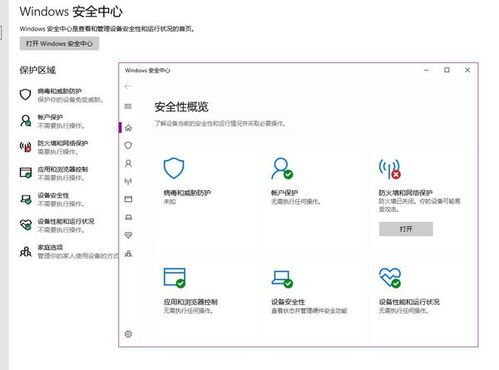Open large 帐户保护 person tile icon
Screen dimensions: 499x370
pyautogui.click(x=282, y=168)
